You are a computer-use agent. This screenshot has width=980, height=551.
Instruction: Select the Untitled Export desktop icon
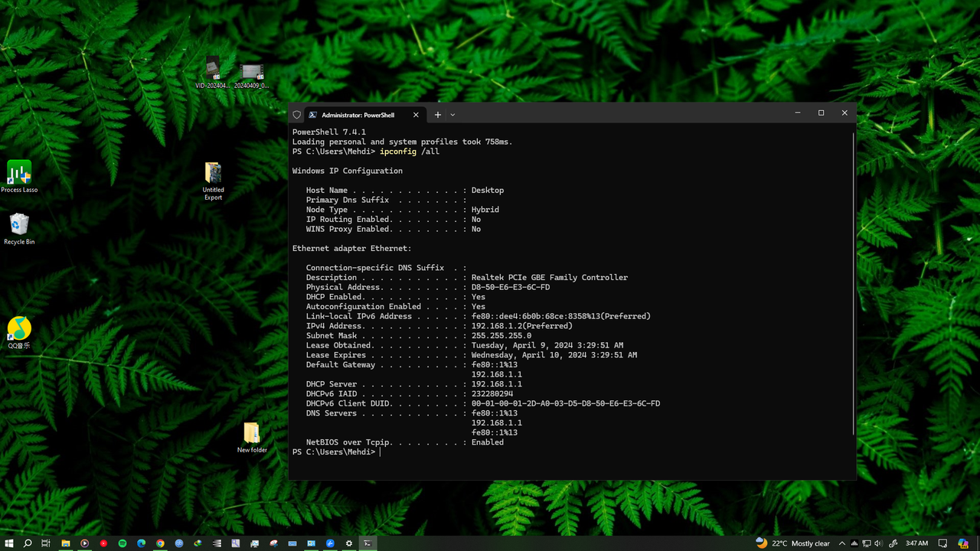click(213, 181)
